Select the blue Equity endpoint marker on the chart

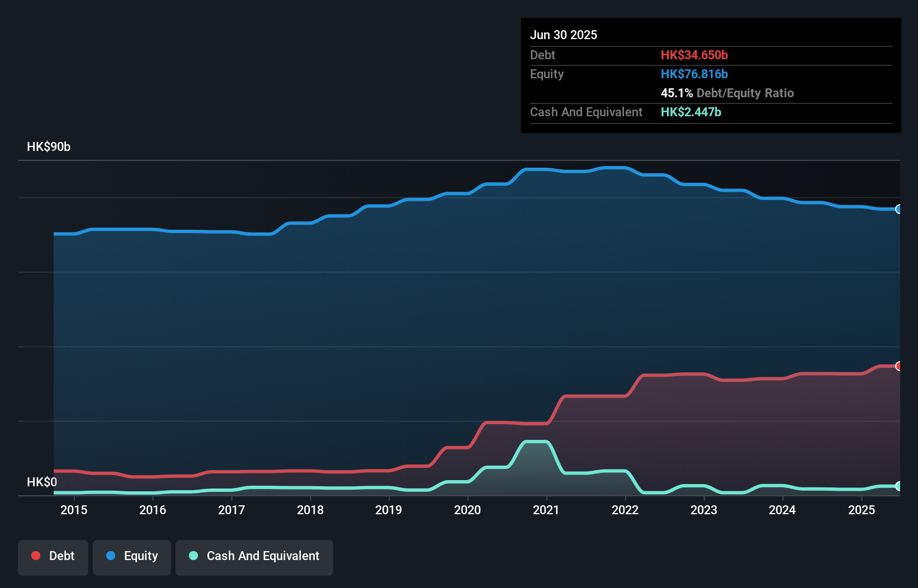899,209
